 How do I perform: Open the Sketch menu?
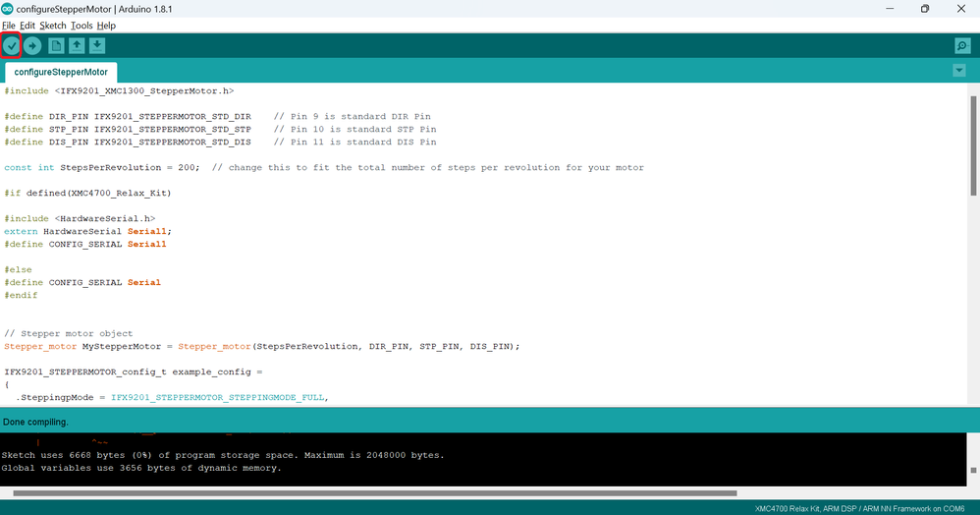pos(52,26)
